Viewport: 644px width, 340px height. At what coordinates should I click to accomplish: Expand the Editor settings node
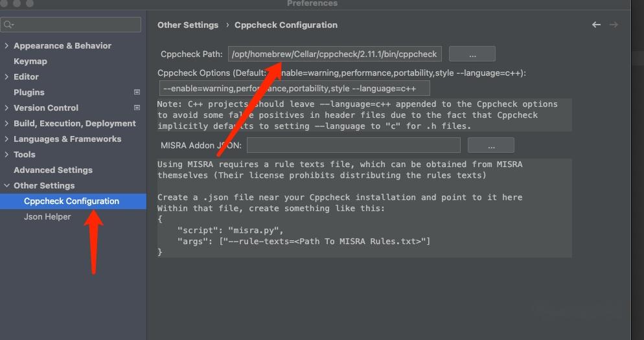tap(6, 77)
